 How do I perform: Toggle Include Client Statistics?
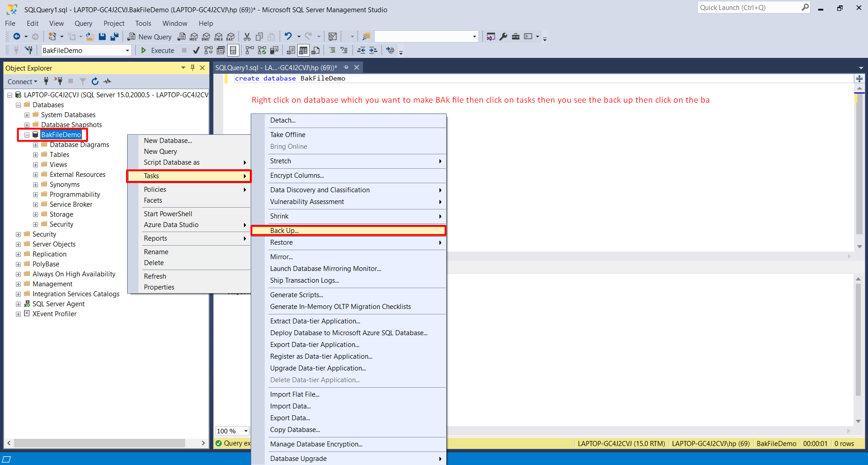274,50
